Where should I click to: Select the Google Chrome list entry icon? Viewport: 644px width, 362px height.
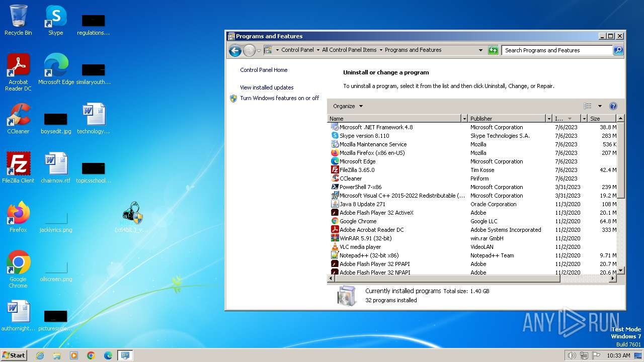(335, 221)
